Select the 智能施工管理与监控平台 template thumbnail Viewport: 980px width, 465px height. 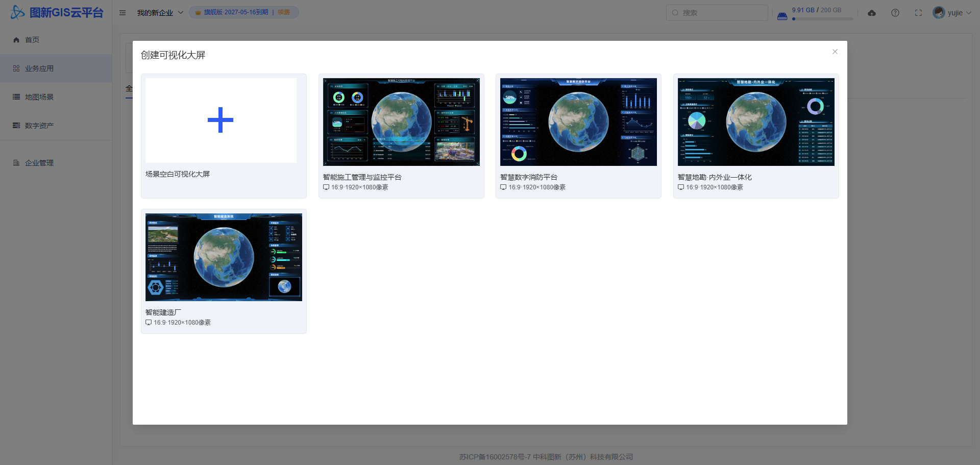coord(401,122)
